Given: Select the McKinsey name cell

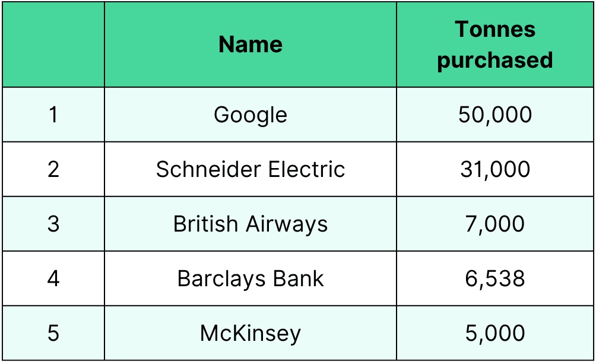Looking at the screenshot, I should [251, 333].
